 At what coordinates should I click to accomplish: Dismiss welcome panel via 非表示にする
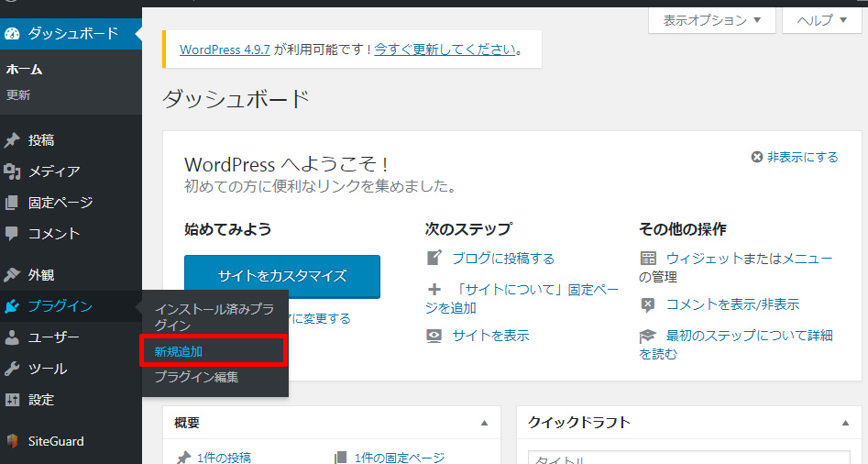coord(795,157)
